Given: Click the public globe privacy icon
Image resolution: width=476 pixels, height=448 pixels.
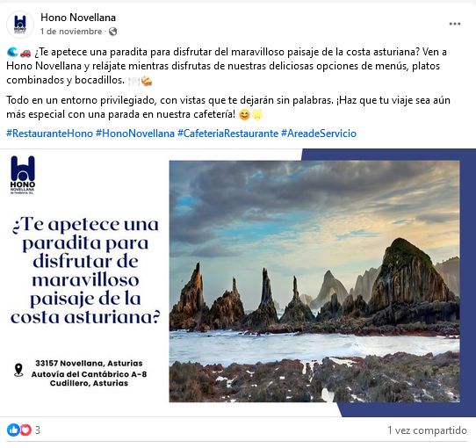Looking at the screenshot, I should coord(113,32).
